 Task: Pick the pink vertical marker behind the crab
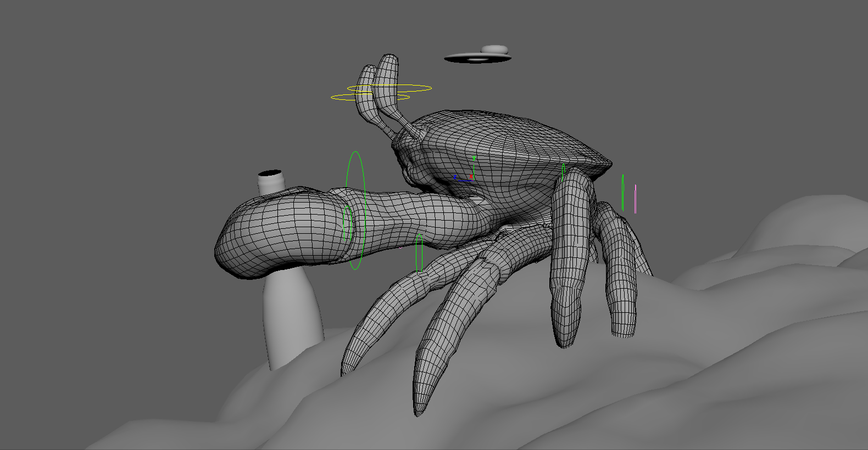point(635,199)
